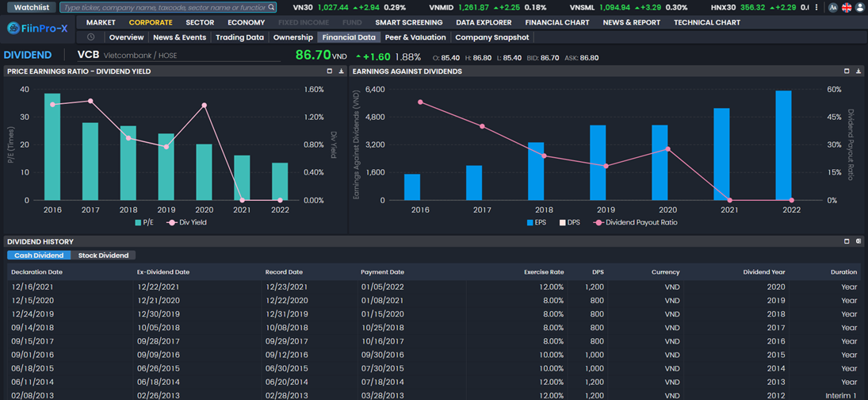Image resolution: width=868 pixels, height=400 pixels.
Task: Switch to the Stock Dividend tab
Action: coord(103,256)
